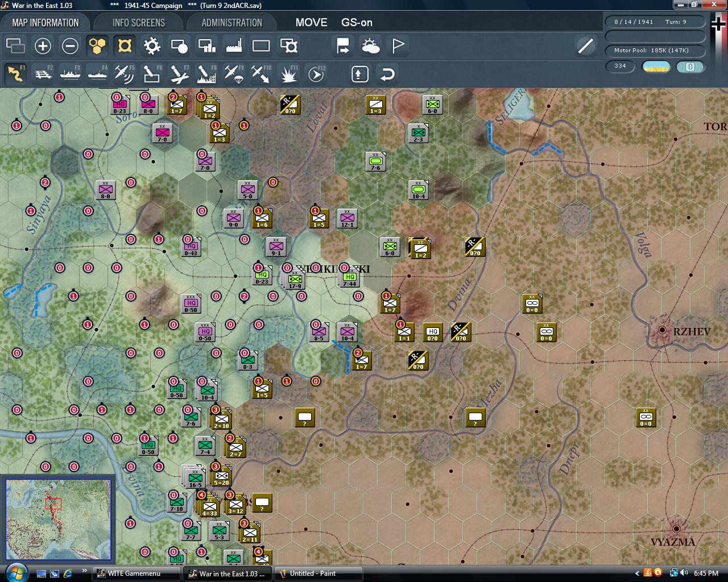Screen dimensions: 728x582
Task: Select the F1 Move mode icon
Action: 16,73
